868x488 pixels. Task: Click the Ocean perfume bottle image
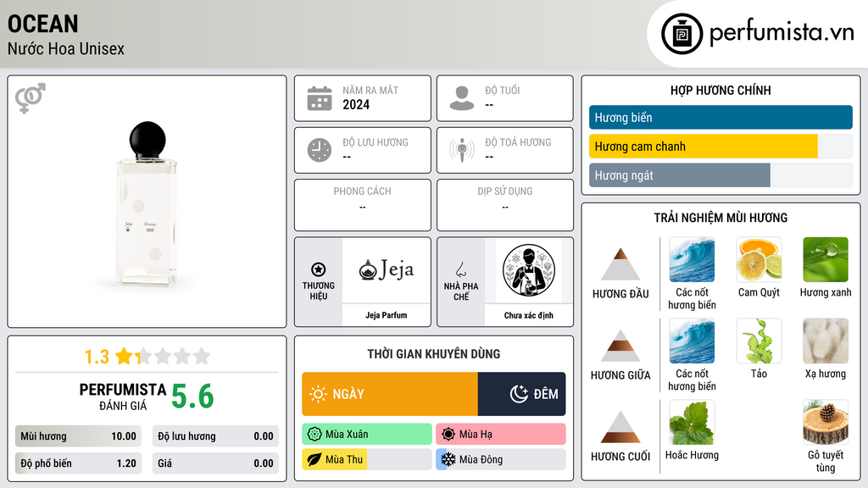pyautogui.click(x=147, y=204)
